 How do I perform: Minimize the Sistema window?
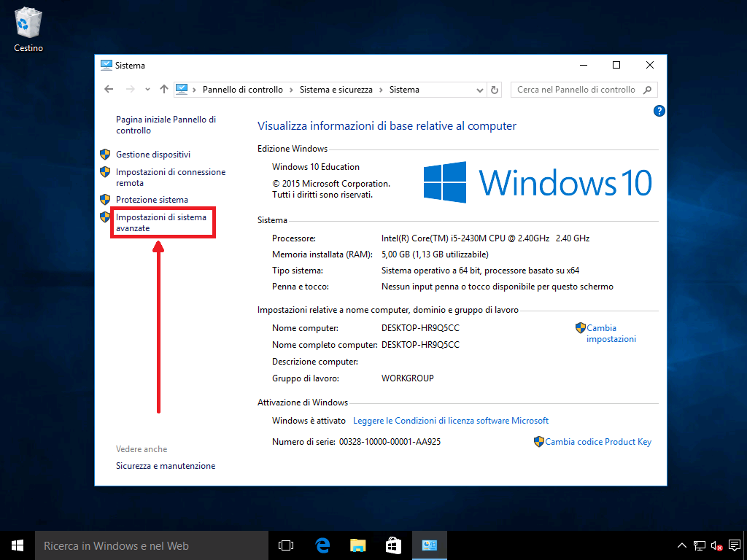click(584, 65)
